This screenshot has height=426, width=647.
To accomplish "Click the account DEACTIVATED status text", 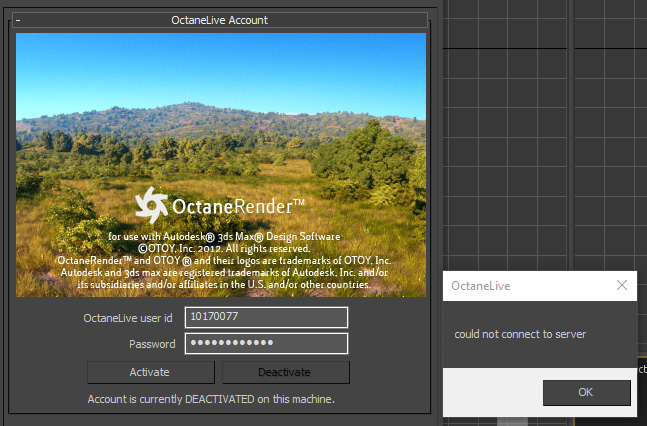I will tap(211, 399).
